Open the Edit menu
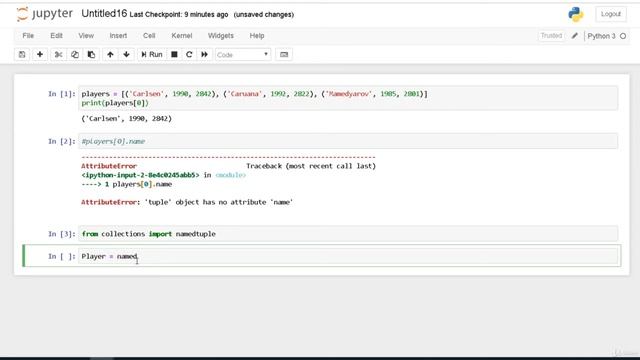The width and height of the screenshot is (640, 360). coord(56,36)
